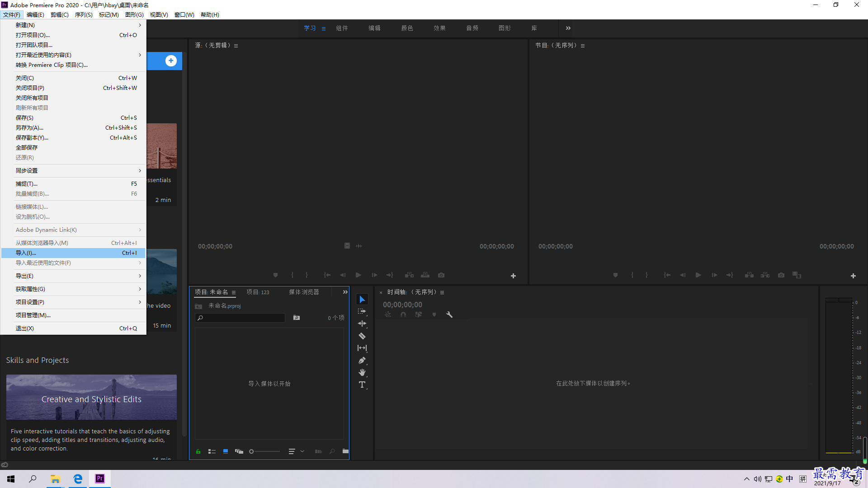The height and width of the screenshot is (488, 868).
Task: Toggle project read-only green lock
Action: [x=198, y=451]
